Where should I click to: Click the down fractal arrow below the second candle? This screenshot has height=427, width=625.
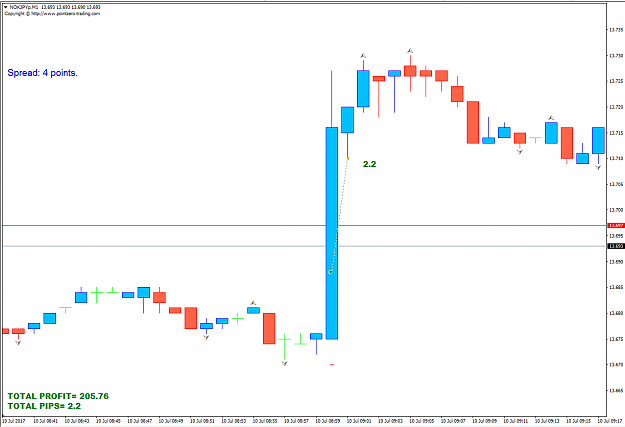pos(18,342)
